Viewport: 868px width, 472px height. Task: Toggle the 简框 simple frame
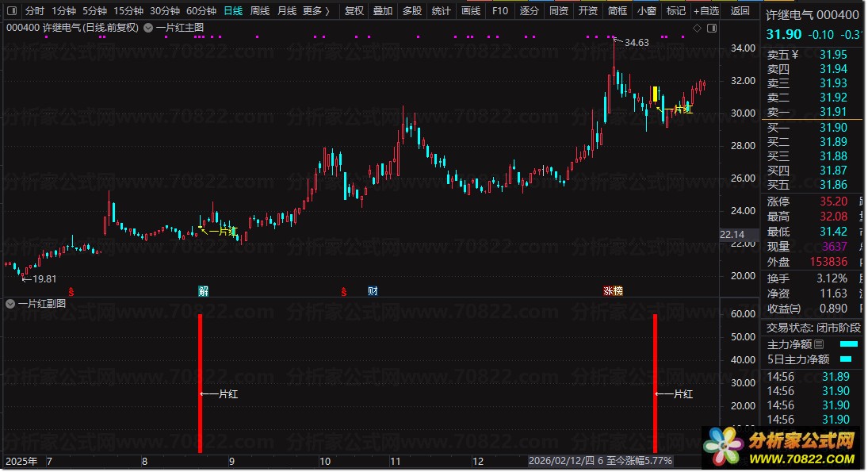pyautogui.click(x=618, y=10)
